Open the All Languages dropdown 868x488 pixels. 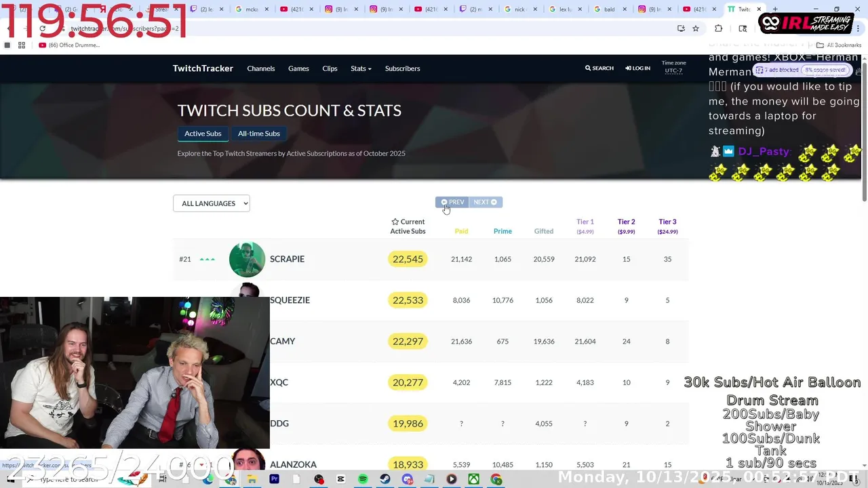[x=212, y=203]
